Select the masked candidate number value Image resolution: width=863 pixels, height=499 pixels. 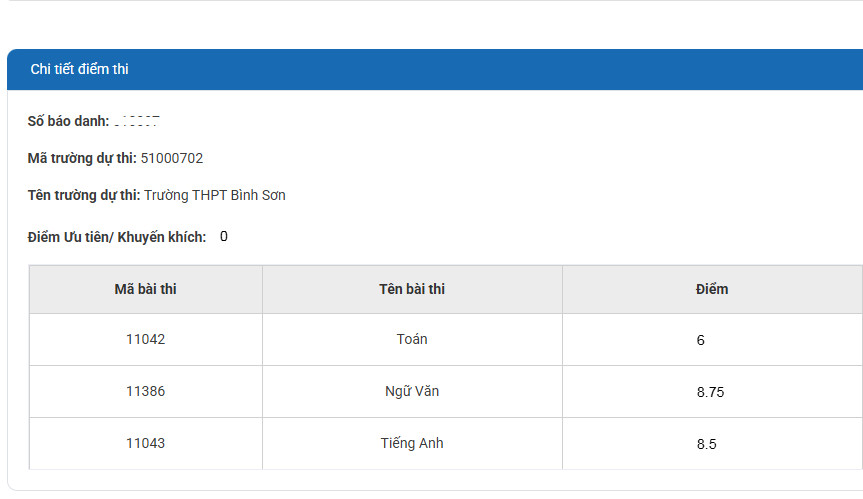coord(137,121)
